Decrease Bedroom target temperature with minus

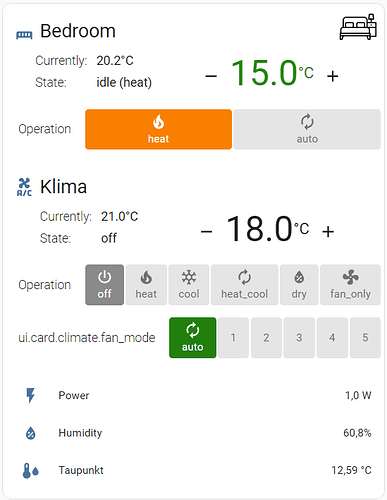[211, 76]
